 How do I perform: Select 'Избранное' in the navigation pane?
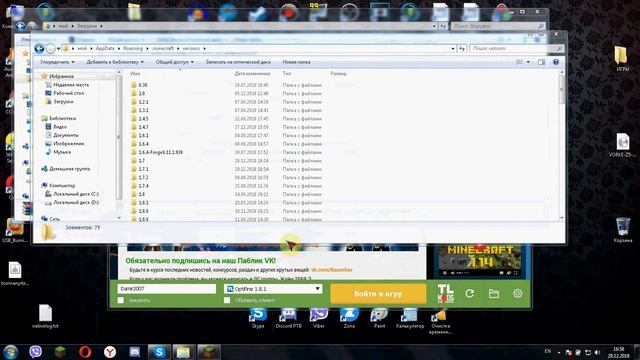point(61,76)
